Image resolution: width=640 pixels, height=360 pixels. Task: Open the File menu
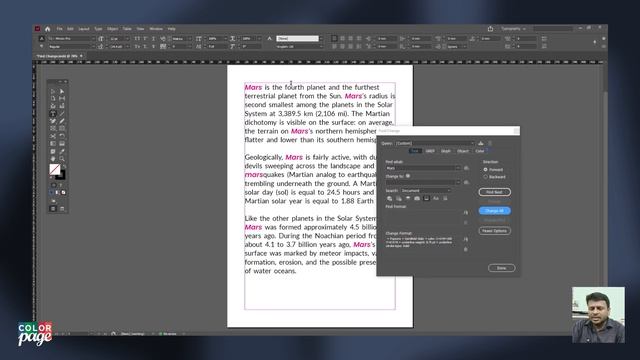point(60,29)
